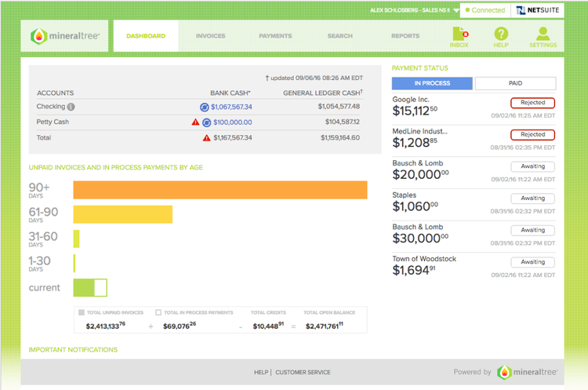This screenshot has height=390, width=588.
Task: Click the $1,054,577.48 general ledger cash value
Action: 339,107
